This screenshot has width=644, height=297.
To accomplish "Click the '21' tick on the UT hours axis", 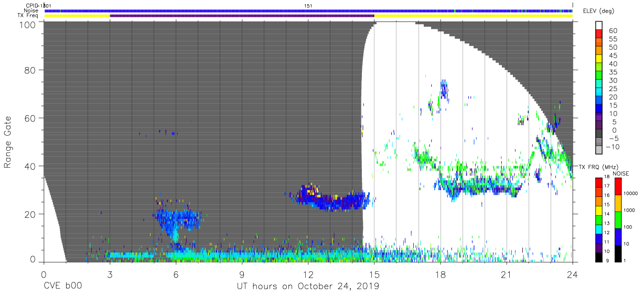I will coord(507,274).
